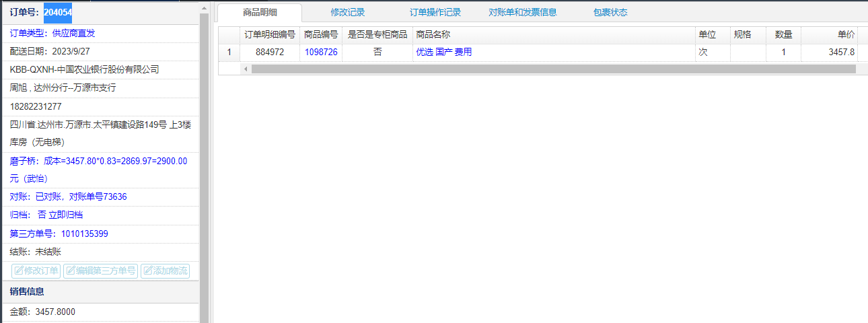Click the 商品编号 column header
The height and width of the screenshot is (323, 868).
click(x=321, y=34)
